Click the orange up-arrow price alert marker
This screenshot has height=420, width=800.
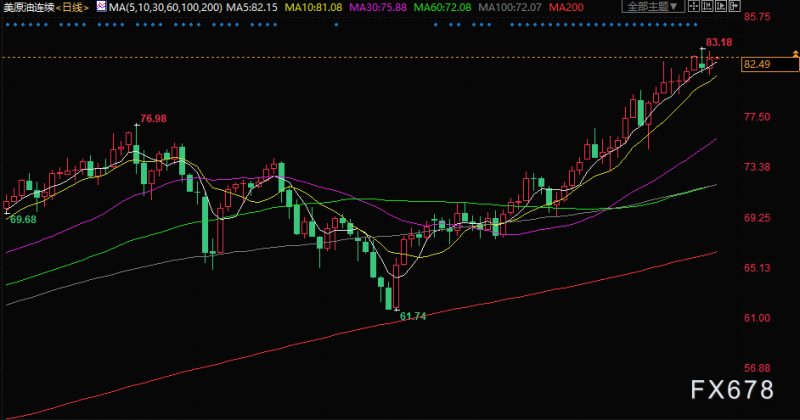795,54
